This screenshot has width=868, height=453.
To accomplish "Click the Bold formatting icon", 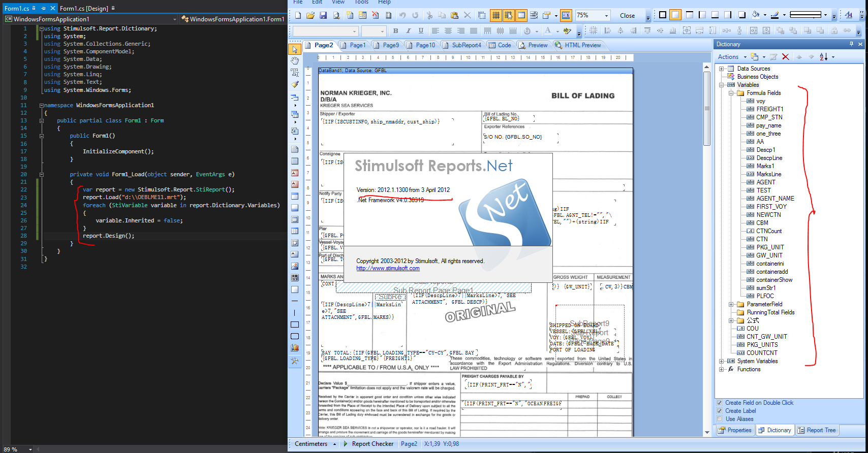I will tap(395, 31).
